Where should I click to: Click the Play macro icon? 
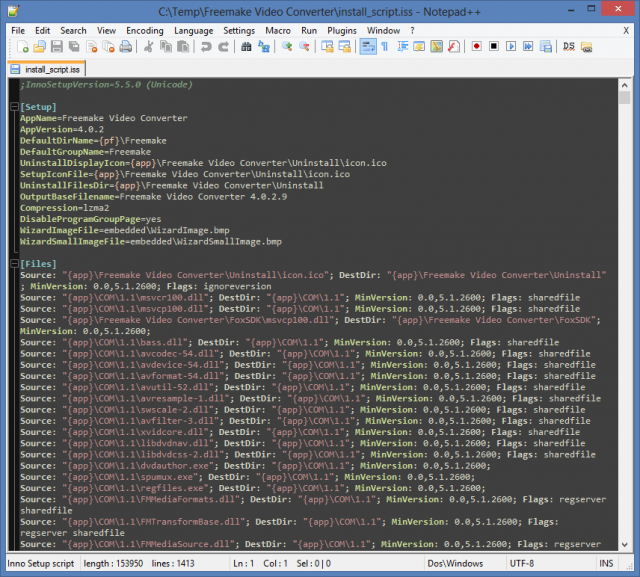tap(509, 46)
